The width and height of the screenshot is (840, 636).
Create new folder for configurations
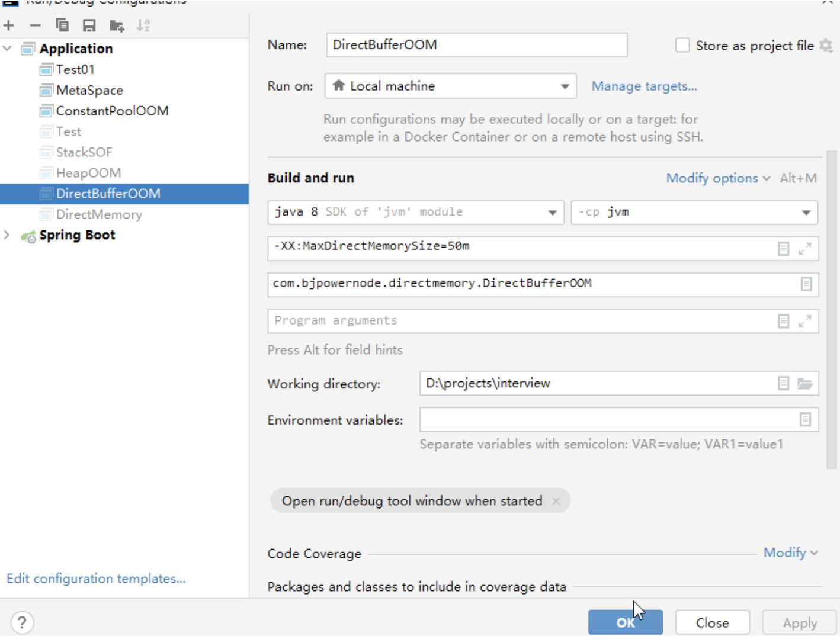[x=117, y=25]
